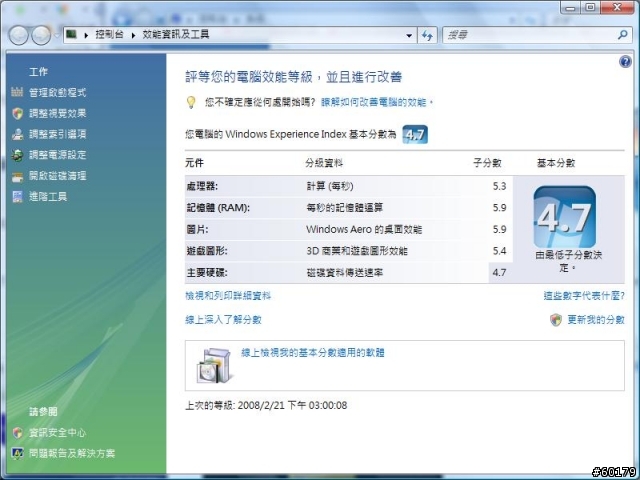Click the gaming graphics subscore 5.4

[499, 251]
